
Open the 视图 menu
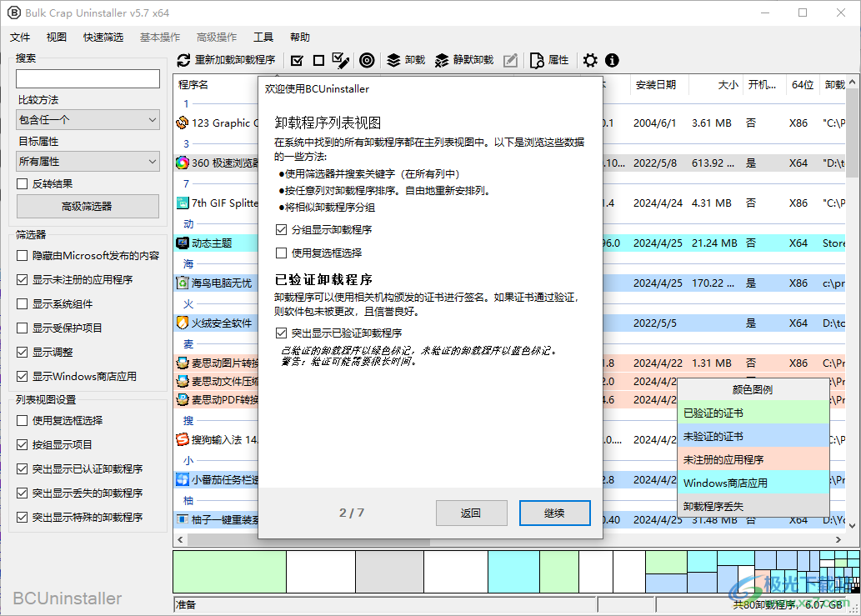point(57,38)
